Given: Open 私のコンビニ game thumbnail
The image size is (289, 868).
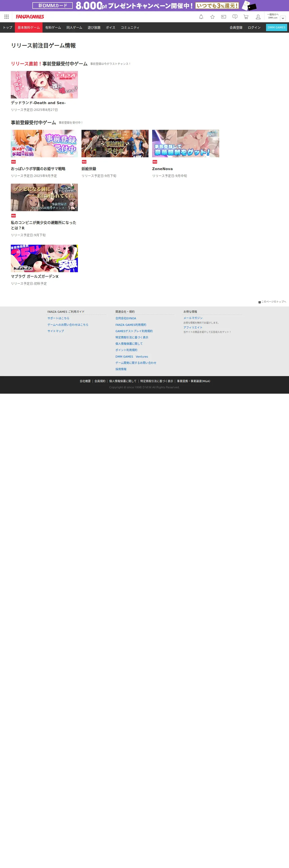Looking at the screenshot, I should [x=44, y=197].
